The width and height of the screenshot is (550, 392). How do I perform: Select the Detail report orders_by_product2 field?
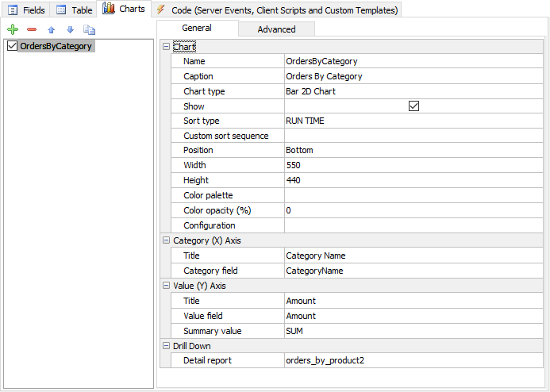point(413,360)
